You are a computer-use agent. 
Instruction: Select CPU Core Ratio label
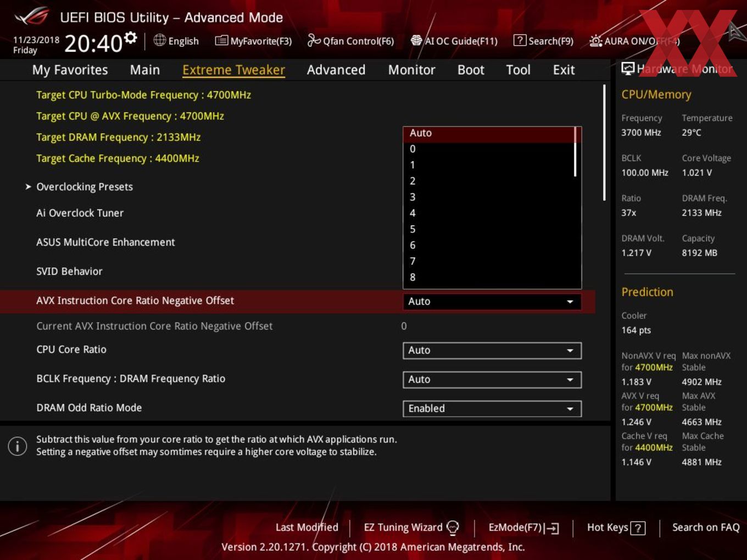tap(71, 349)
